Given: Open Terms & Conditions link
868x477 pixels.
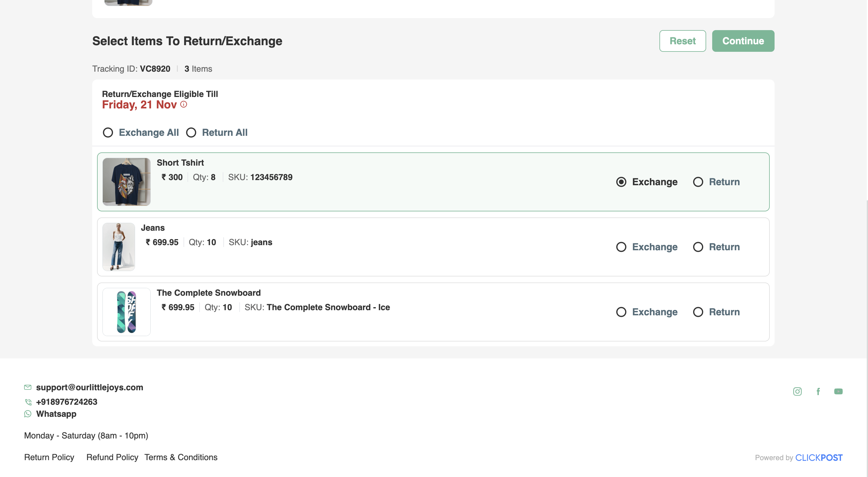Looking at the screenshot, I should point(181,457).
